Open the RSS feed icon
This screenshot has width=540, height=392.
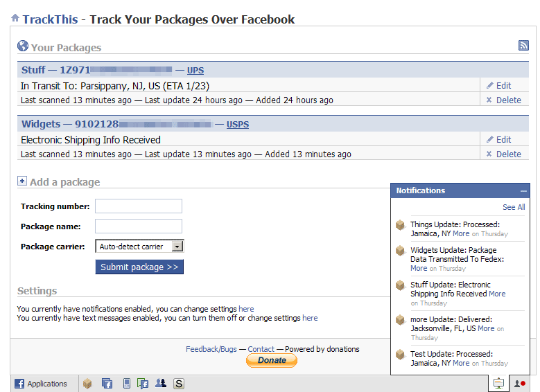point(523,46)
